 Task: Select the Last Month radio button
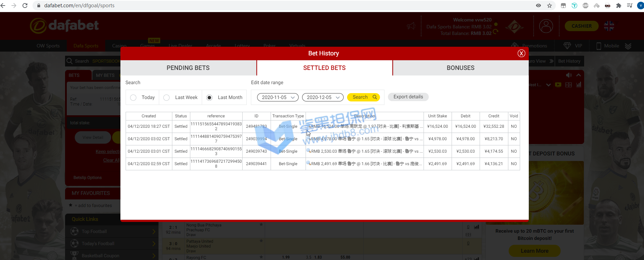point(209,98)
